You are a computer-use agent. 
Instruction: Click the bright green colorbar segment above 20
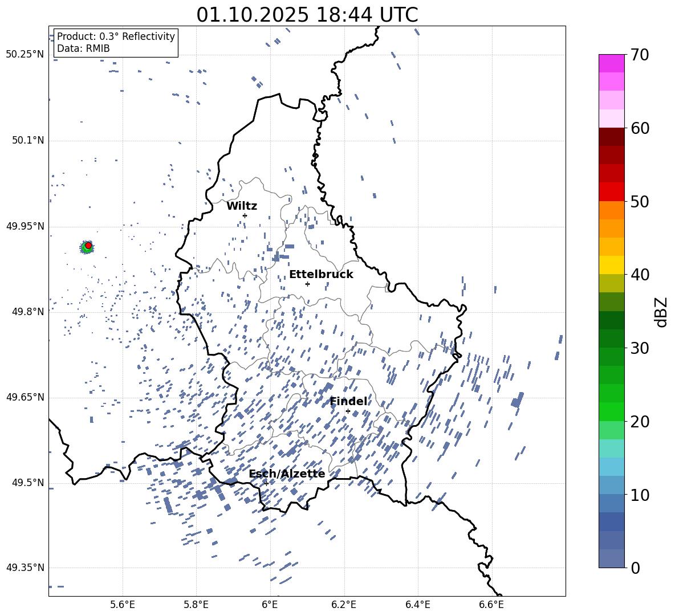pyautogui.click(x=612, y=411)
